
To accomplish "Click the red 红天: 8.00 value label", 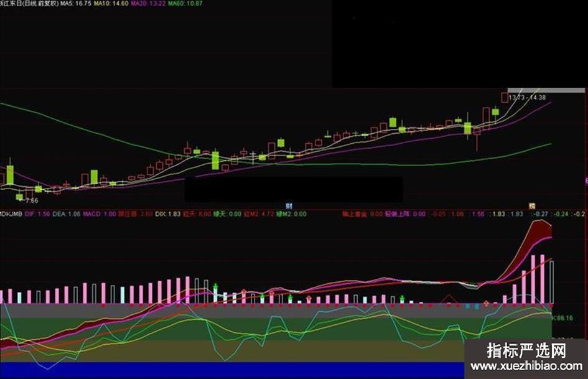I will [197, 214].
